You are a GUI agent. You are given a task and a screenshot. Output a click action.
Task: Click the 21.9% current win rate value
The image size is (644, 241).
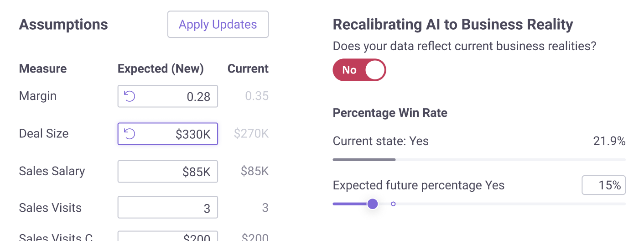609,141
